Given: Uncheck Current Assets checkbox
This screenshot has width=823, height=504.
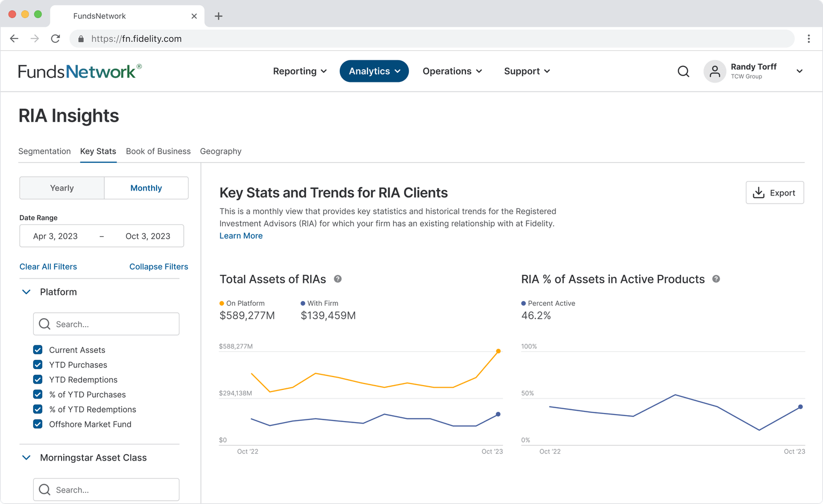Looking at the screenshot, I should pos(38,350).
